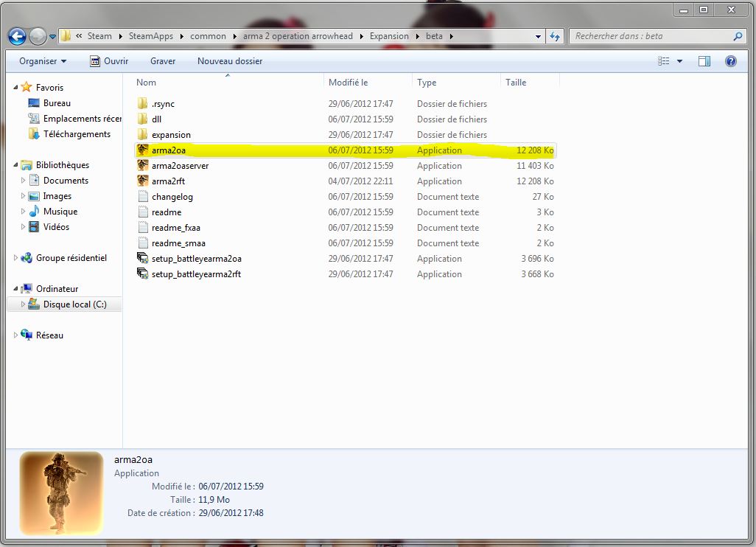Change the view mode icon
Viewport: 756px width, 547px height.
[x=663, y=61]
